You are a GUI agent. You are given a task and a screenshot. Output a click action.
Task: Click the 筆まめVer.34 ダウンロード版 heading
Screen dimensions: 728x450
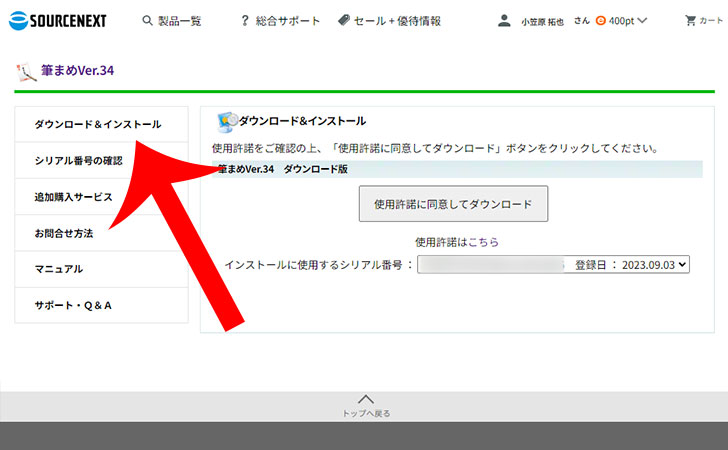[283, 169]
